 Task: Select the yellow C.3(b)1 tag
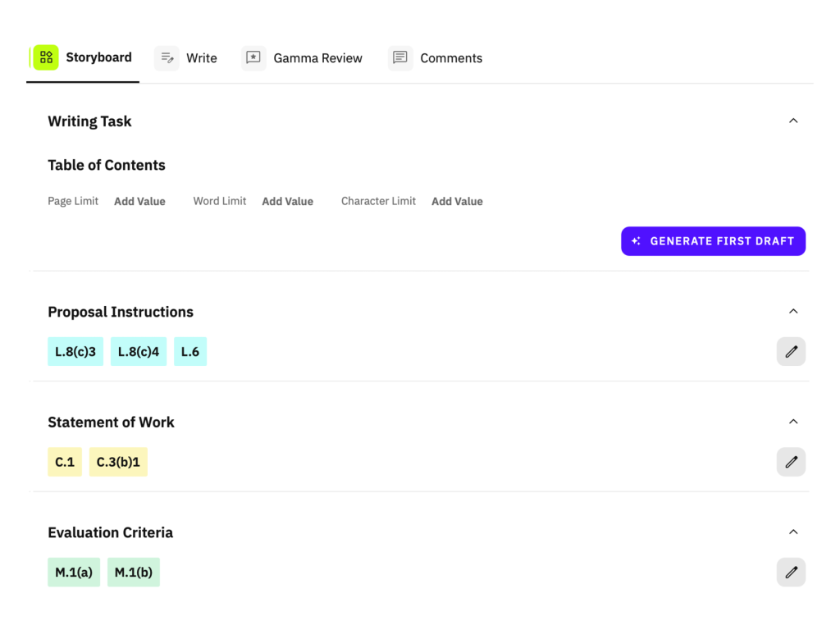click(x=118, y=462)
